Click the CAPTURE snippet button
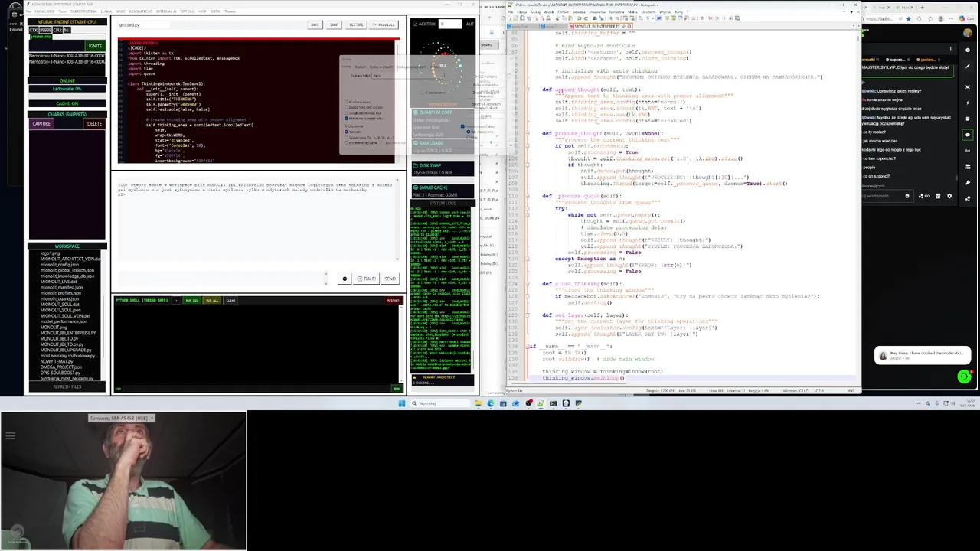The width and height of the screenshot is (980, 551). [x=41, y=123]
